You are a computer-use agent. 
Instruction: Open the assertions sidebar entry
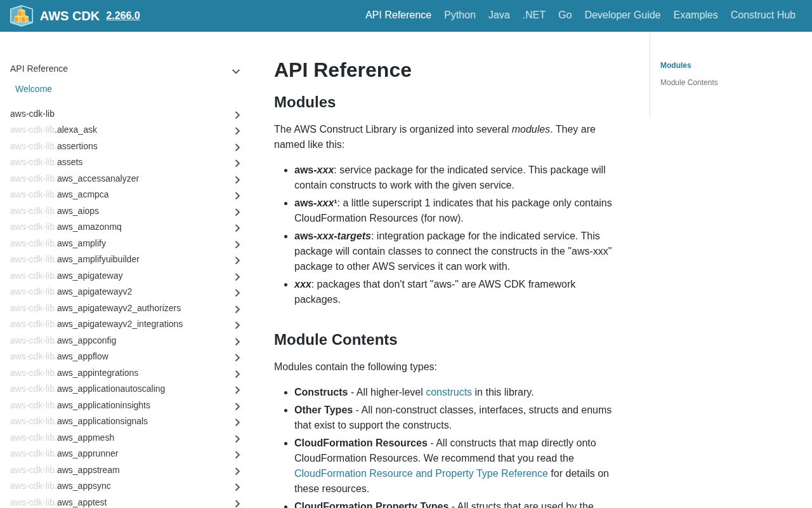tap(54, 146)
